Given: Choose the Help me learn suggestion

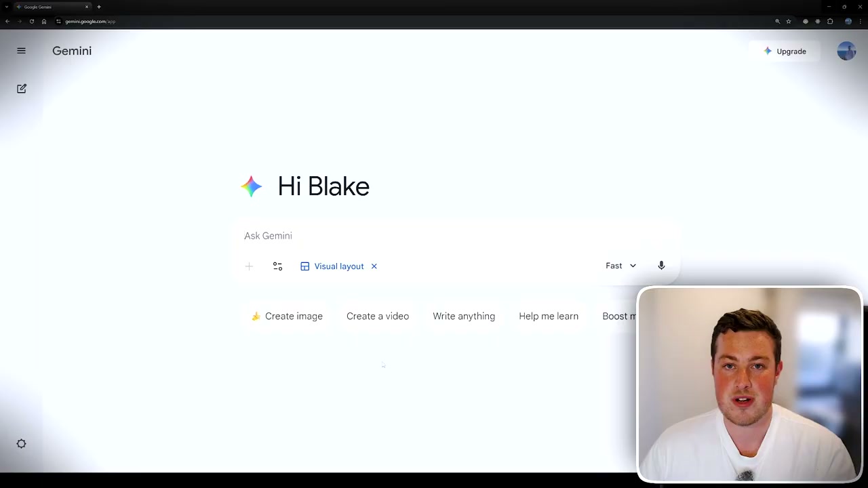Looking at the screenshot, I should click(549, 317).
